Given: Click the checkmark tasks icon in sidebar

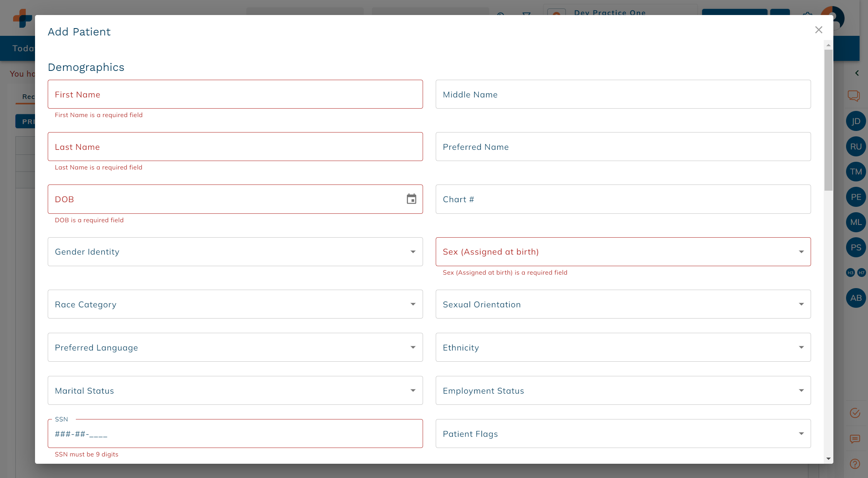Looking at the screenshot, I should point(855,413).
